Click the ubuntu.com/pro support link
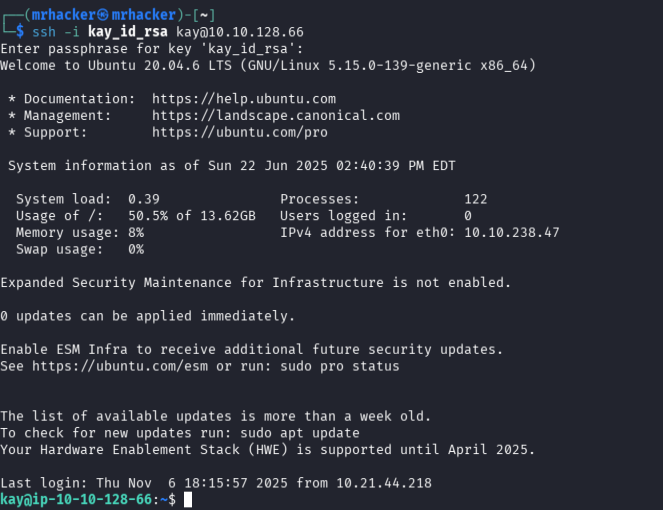Screen dimensions: 663x510 [240, 132]
